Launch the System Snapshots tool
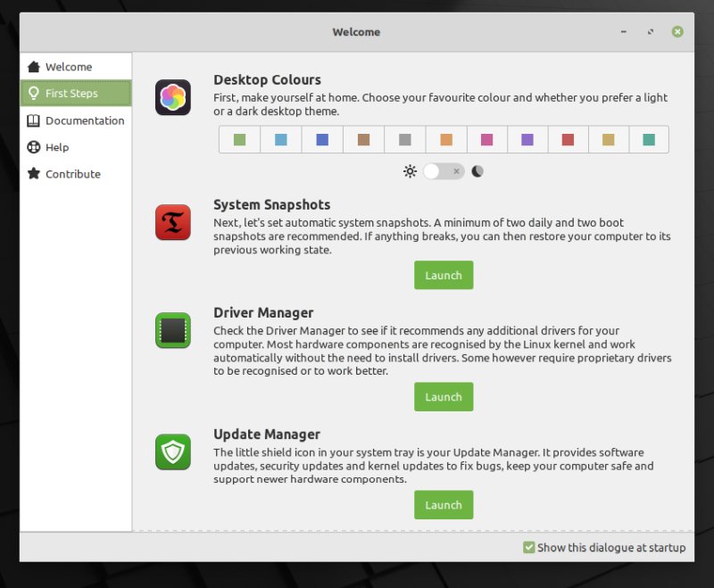This screenshot has height=588, width=714. point(444,276)
